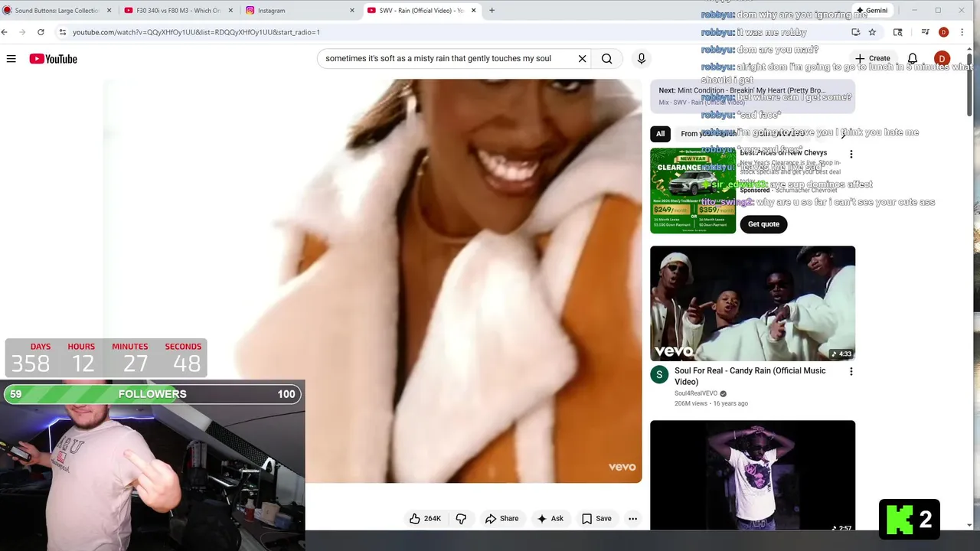The height and width of the screenshot is (551, 980).
Task: View site information icon beside the URL
Action: (x=63, y=32)
